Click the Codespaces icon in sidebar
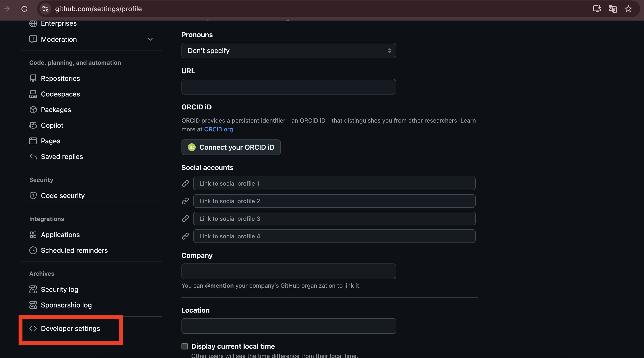This screenshot has height=358, width=644. [33, 94]
